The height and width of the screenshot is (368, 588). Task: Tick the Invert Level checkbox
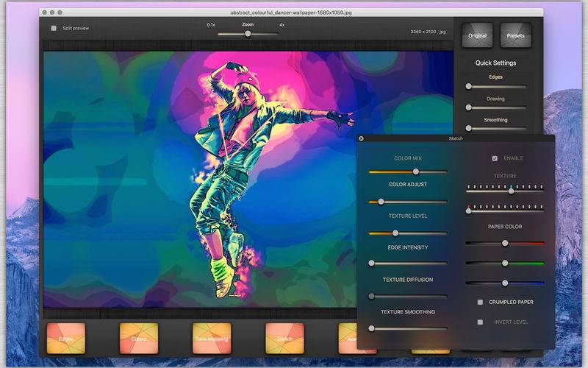pyautogui.click(x=480, y=322)
